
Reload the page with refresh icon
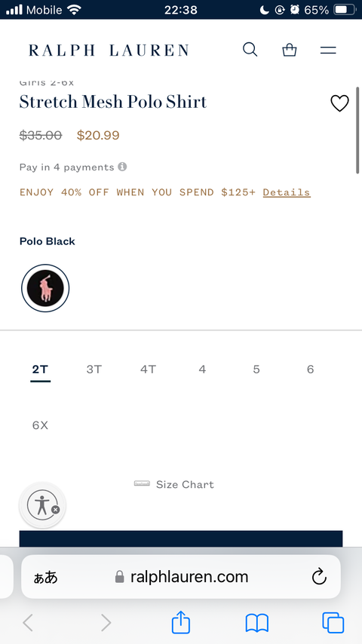tap(319, 577)
